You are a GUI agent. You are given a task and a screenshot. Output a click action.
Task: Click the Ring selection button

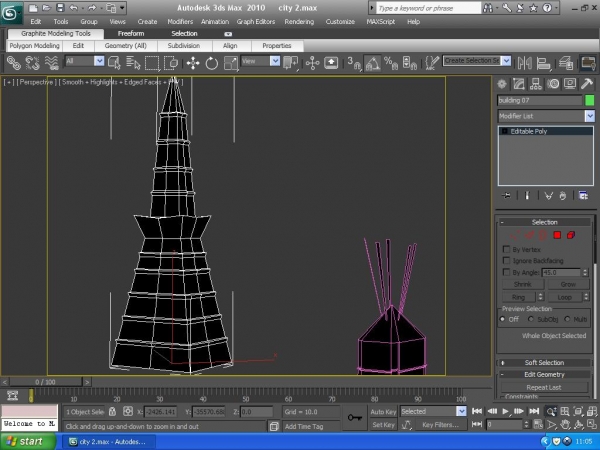tap(518, 297)
